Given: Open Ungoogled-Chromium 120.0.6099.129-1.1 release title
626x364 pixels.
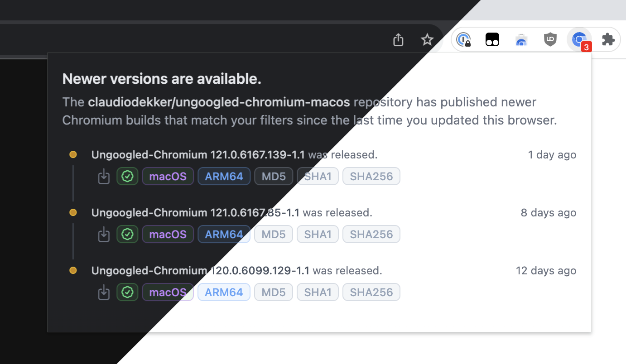Looking at the screenshot, I should 201,271.
